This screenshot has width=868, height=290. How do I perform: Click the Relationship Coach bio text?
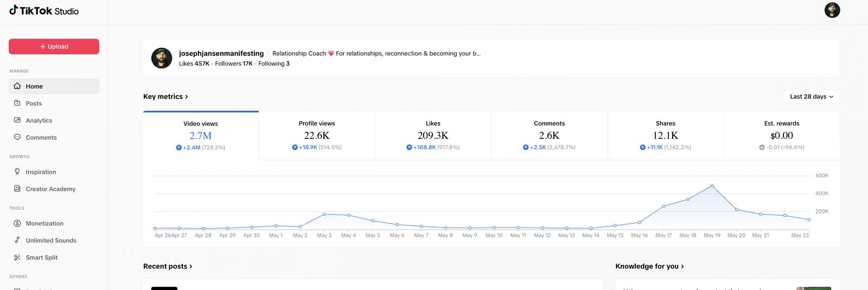click(376, 53)
